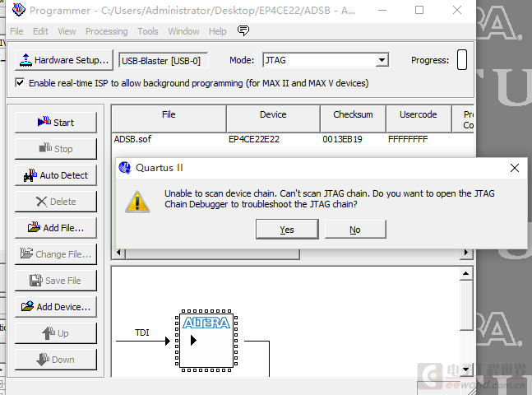Click the Stop button
Screen dimensions: 532x395
tap(56, 149)
